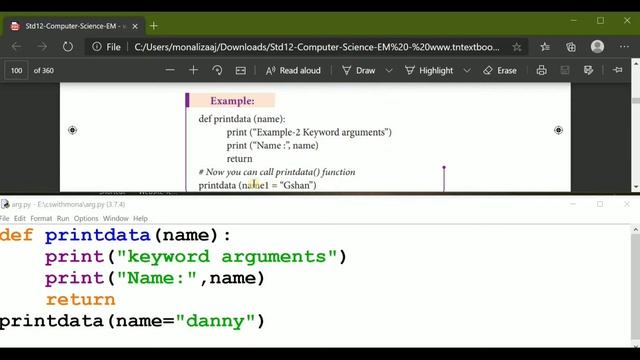Click the 'return' keyword in editor
640x360 pixels.
point(80,300)
